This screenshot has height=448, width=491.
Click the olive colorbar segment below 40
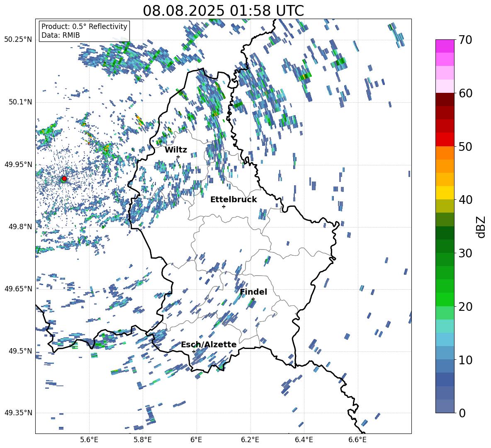click(445, 206)
